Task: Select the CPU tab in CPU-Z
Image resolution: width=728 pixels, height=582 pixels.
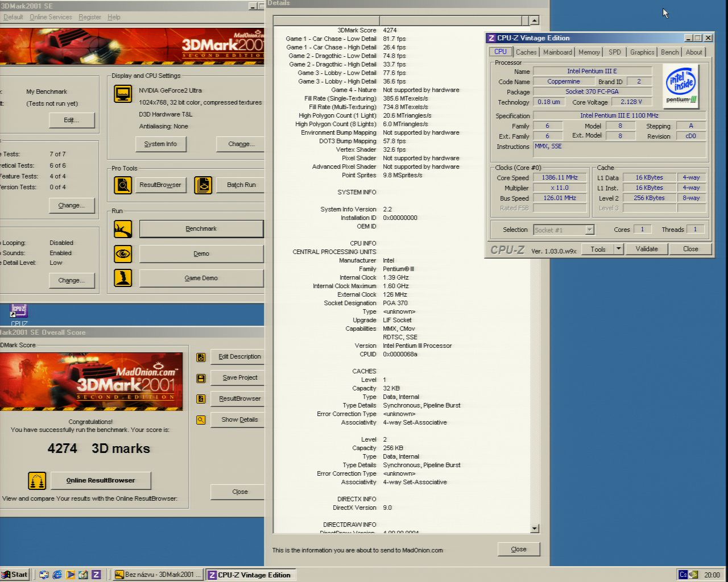Action: coord(500,52)
